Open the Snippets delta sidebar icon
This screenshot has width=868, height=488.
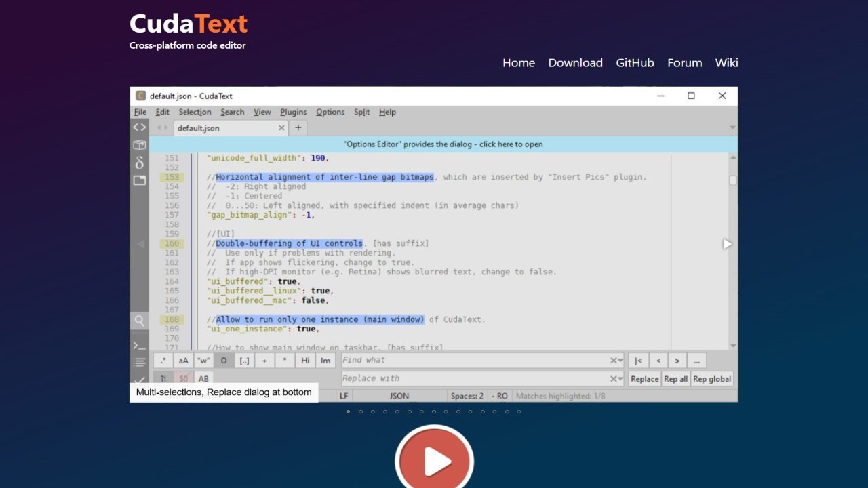[139, 163]
